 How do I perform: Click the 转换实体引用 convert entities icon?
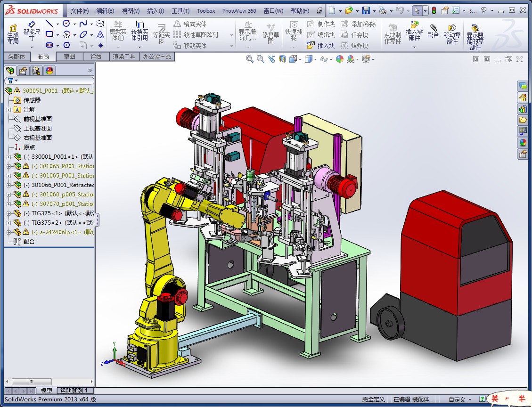(x=139, y=31)
